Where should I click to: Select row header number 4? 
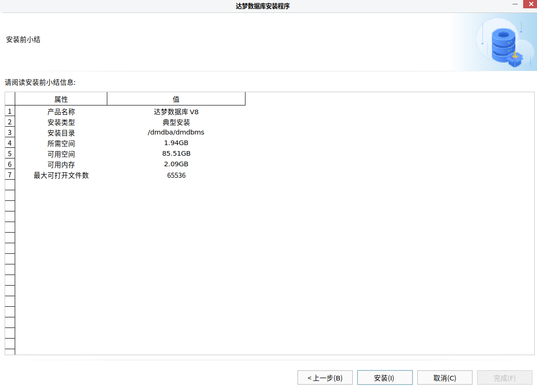tap(10, 143)
